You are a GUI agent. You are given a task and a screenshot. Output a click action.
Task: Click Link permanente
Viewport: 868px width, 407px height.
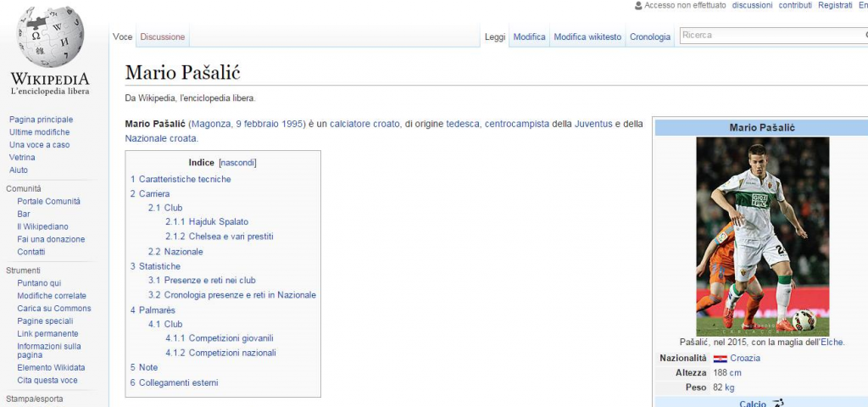47,334
